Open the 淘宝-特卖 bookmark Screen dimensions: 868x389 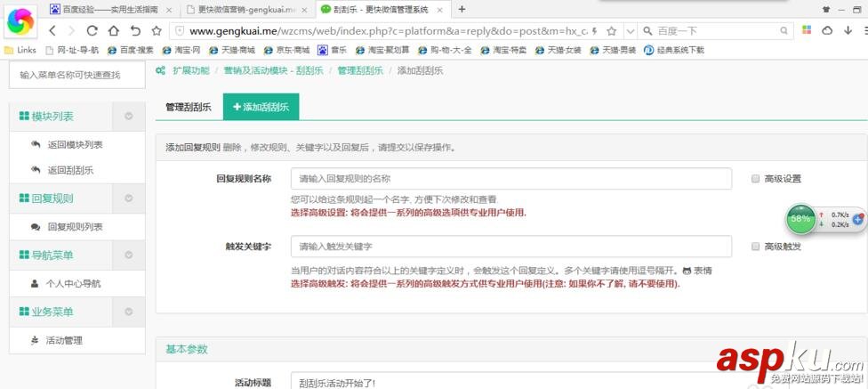point(503,50)
